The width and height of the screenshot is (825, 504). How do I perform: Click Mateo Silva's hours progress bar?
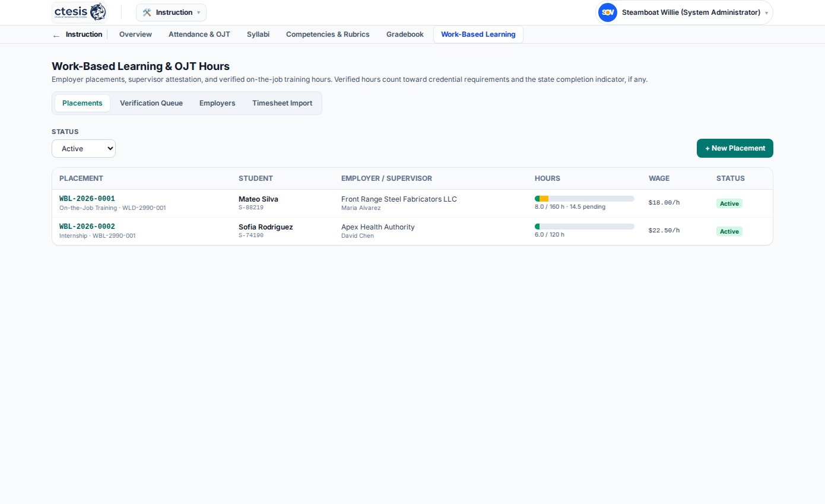click(585, 199)
